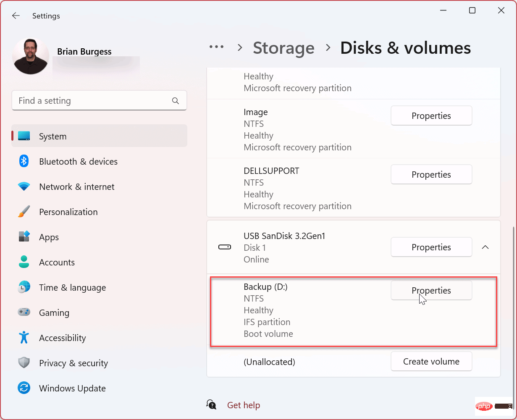Screen dimensions: 517x420
Task: Click the search magnifier icon
Action: (x=176, y=101)
